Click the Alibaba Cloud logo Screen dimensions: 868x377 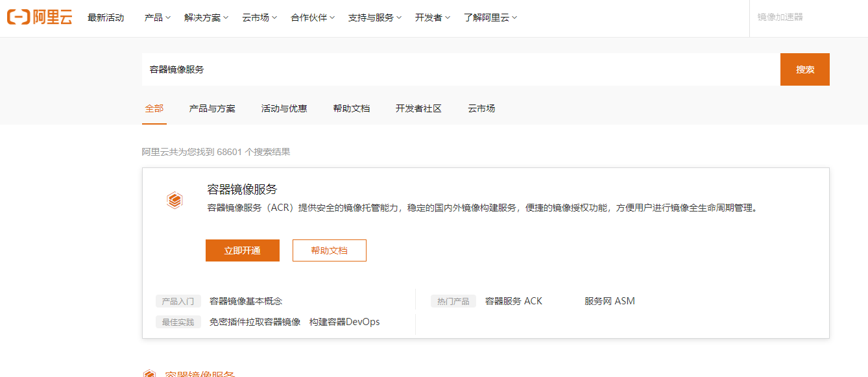(x=40, y=18)
